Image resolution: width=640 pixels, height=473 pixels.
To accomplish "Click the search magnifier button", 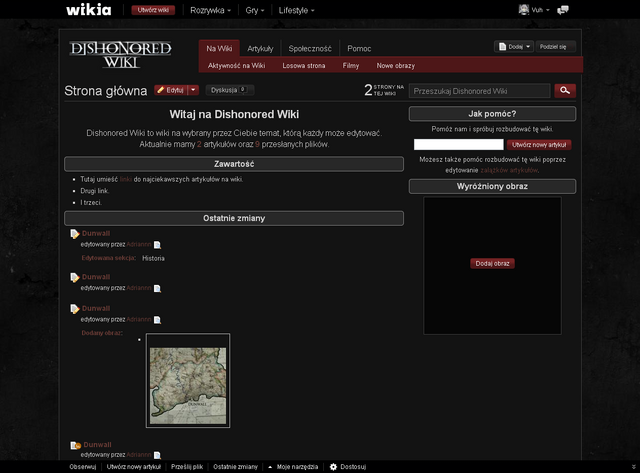I will click(x=565, y=91).
